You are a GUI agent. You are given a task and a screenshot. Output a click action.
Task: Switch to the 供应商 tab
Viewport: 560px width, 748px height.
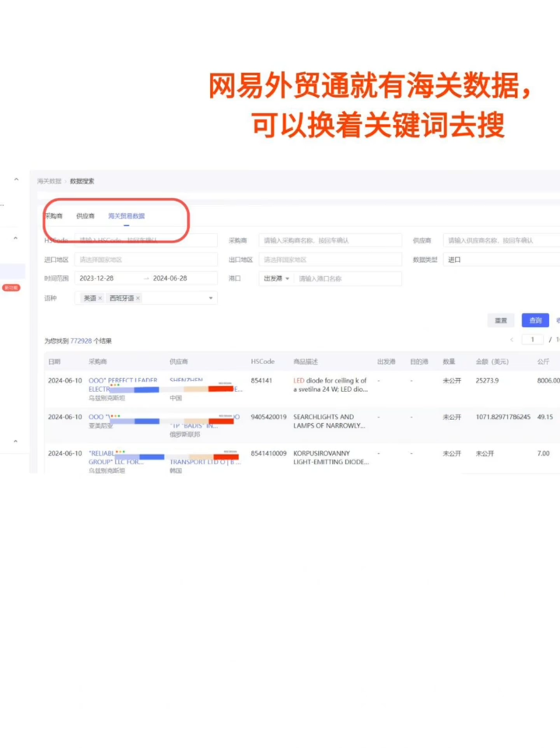click(85, 216)
